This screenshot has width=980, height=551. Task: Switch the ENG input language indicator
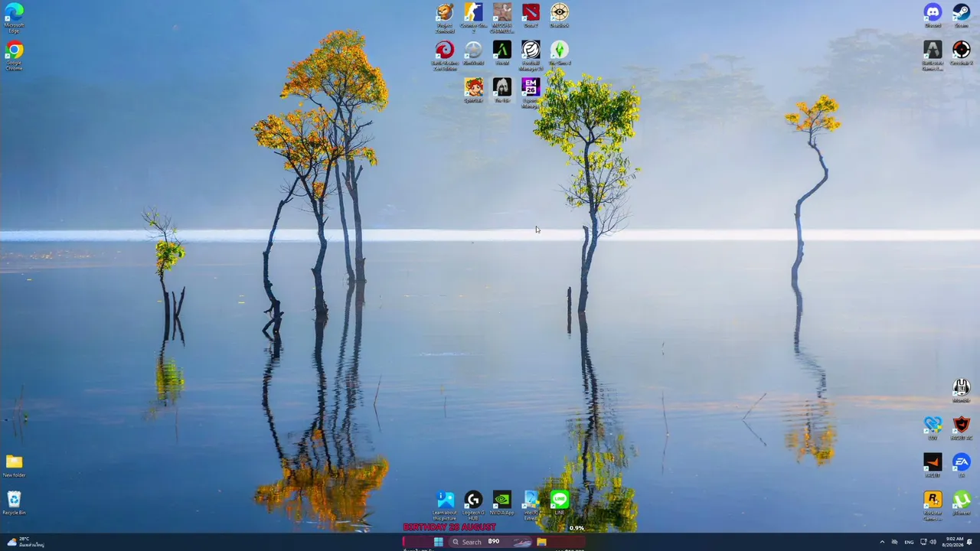tap(909, 542)
